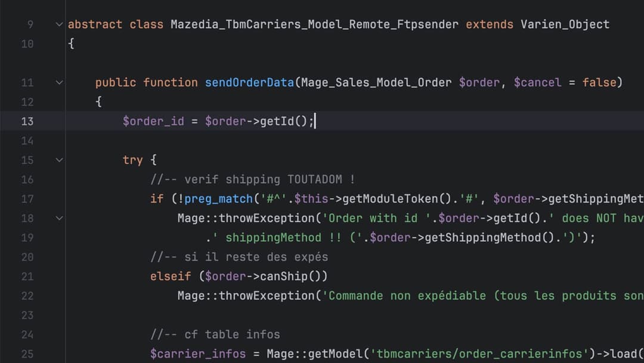Click line number 25 in the gutter
The height and width of the screenshot is (363, 644).
[x=27, y=354]
